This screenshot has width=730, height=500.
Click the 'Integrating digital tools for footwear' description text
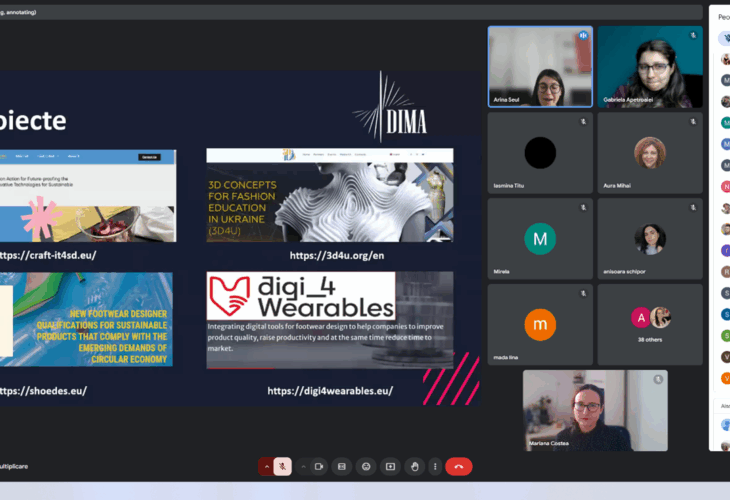[x=325, y=338]
